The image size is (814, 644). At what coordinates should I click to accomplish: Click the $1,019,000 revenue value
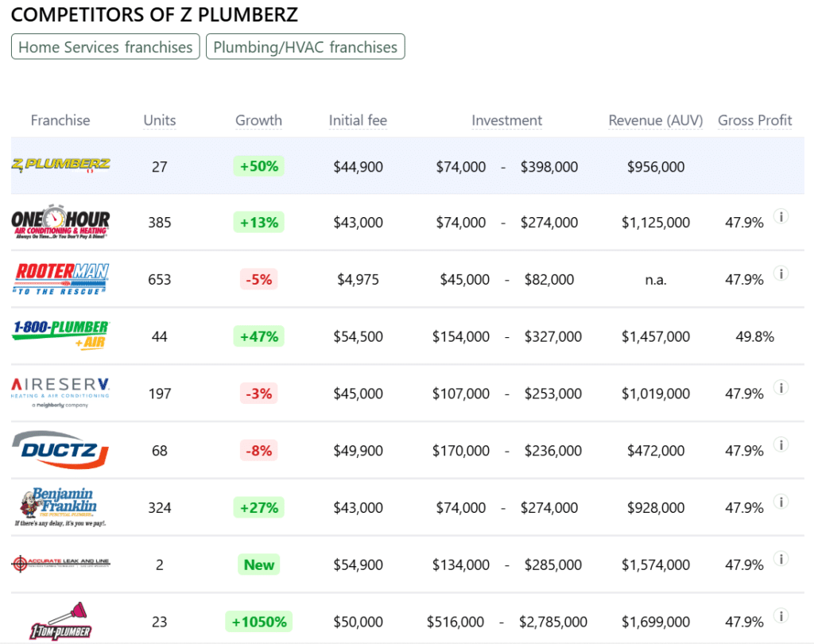(656, 394)
